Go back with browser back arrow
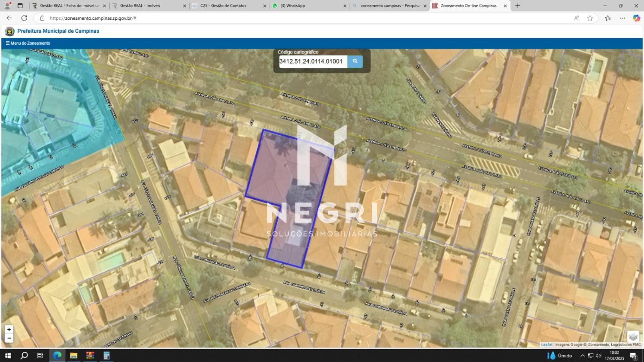This screenshot has height=362, width=644. 9,18
